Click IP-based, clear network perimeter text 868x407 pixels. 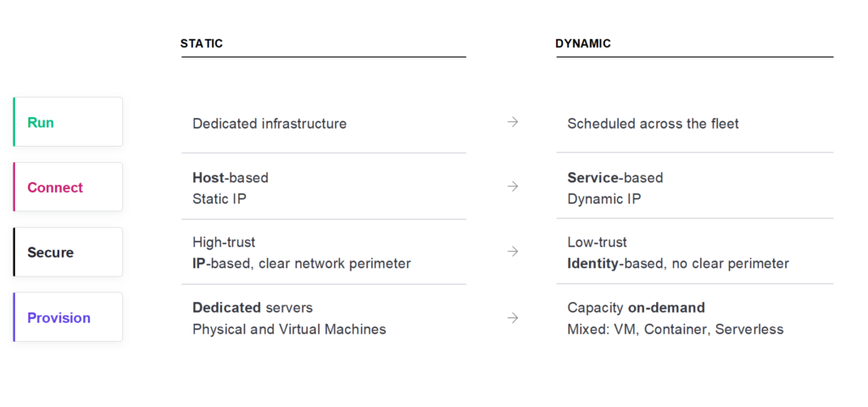[302, 264]
